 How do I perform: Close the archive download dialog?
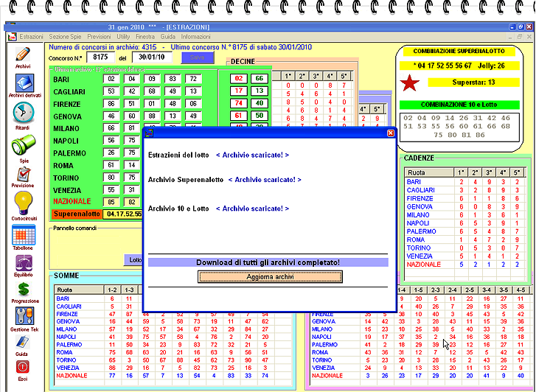(391, 133)
